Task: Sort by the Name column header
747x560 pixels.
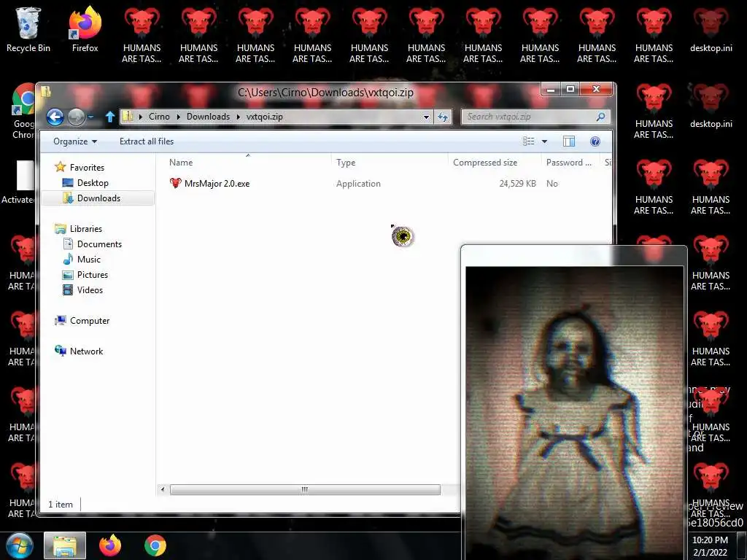Action: tap(181, 163)
